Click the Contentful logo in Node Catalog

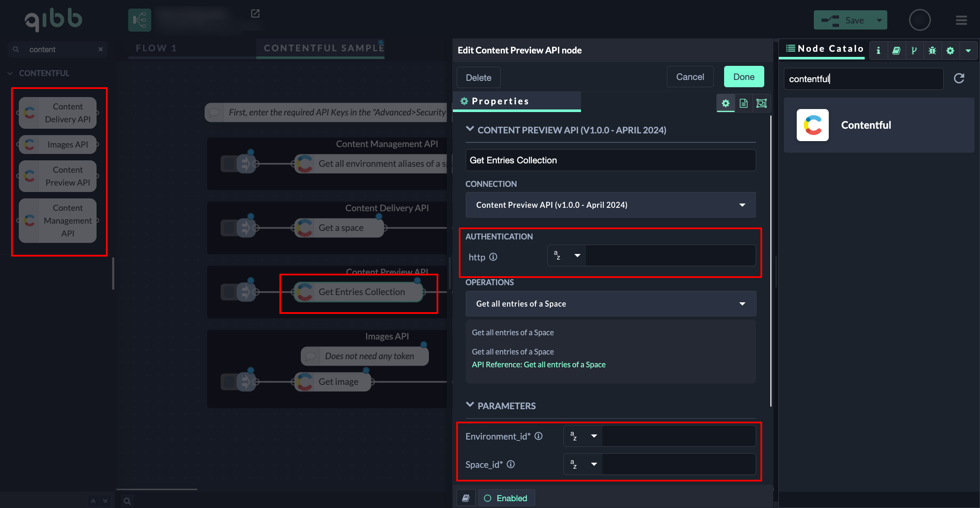click(813, 125)
